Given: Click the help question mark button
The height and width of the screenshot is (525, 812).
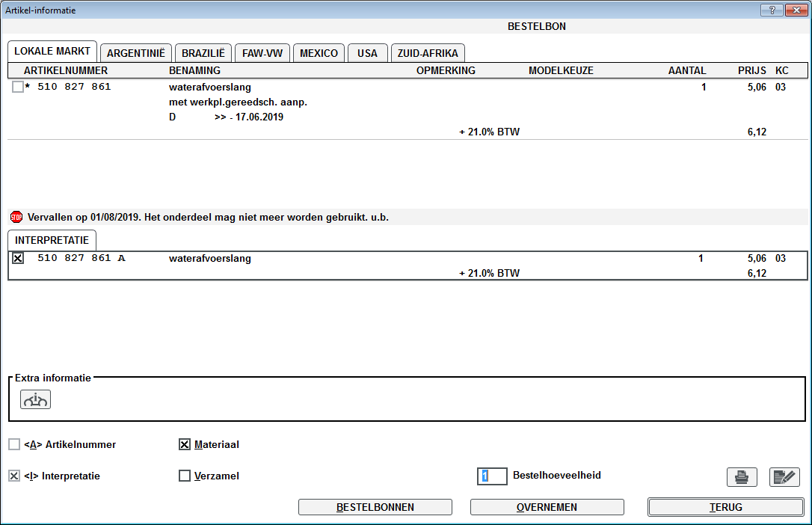Looking at the screenshot, I should pos(771,10).
